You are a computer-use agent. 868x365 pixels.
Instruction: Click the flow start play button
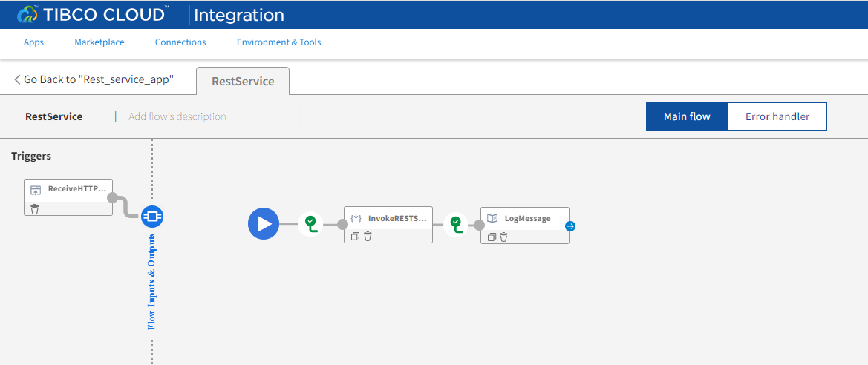pos(264,223)
